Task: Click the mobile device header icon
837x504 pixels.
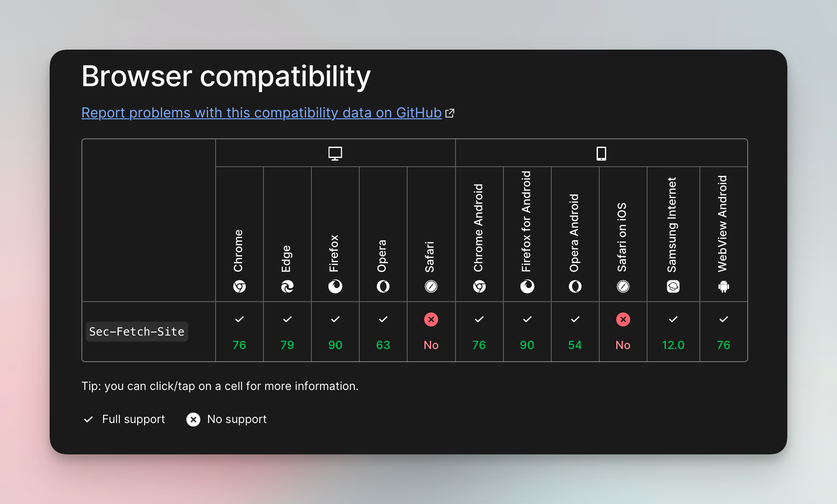Action: coord(601,153)
